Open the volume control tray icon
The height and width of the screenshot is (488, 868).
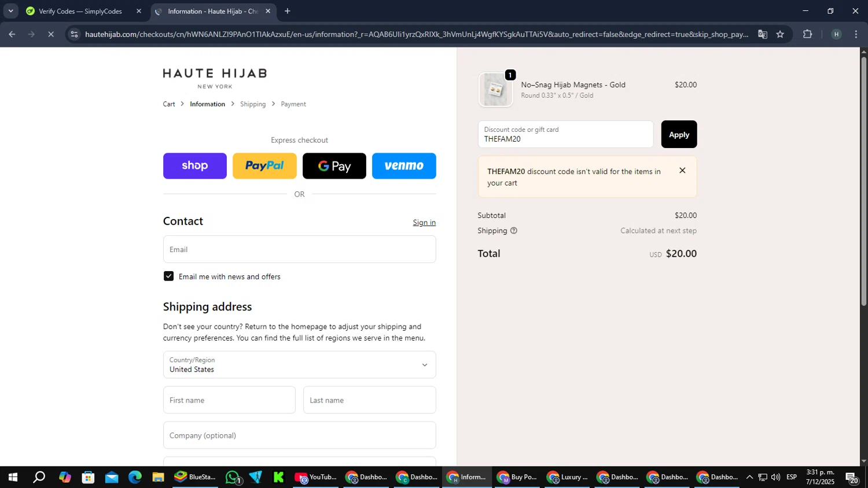(775, 477)
